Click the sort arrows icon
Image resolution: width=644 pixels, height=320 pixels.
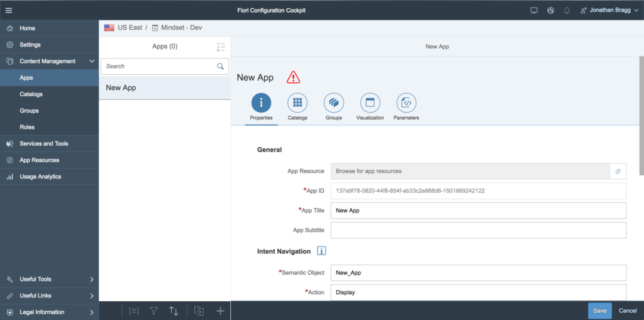[x=174, y=311]
